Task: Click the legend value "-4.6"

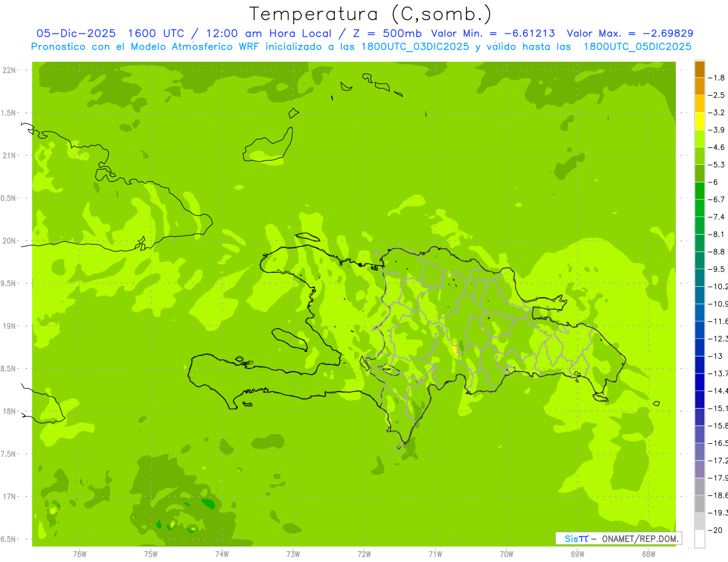Action: [717, 147]
